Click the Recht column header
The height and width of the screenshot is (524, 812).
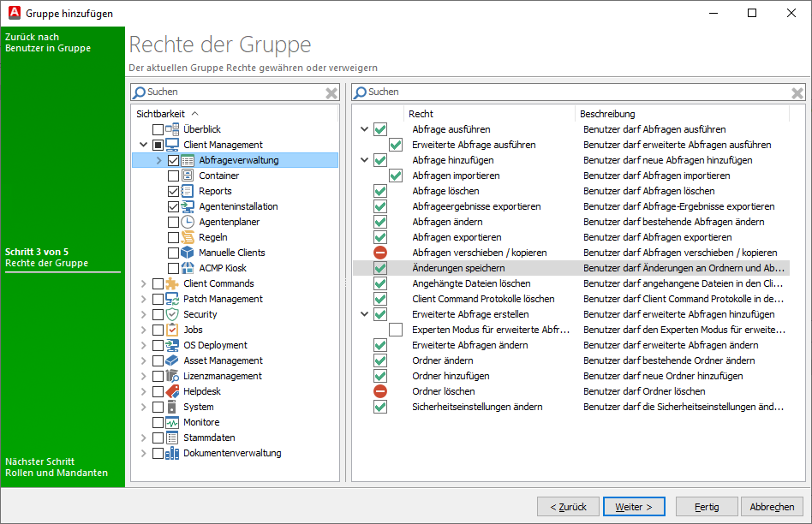pyautogui.click(x=417, y=113)
